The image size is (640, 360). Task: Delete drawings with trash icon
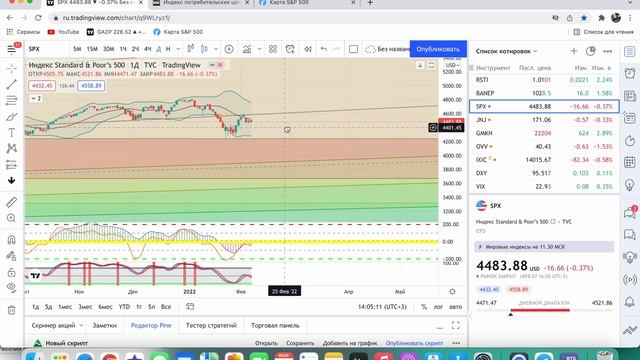point(11,310)
